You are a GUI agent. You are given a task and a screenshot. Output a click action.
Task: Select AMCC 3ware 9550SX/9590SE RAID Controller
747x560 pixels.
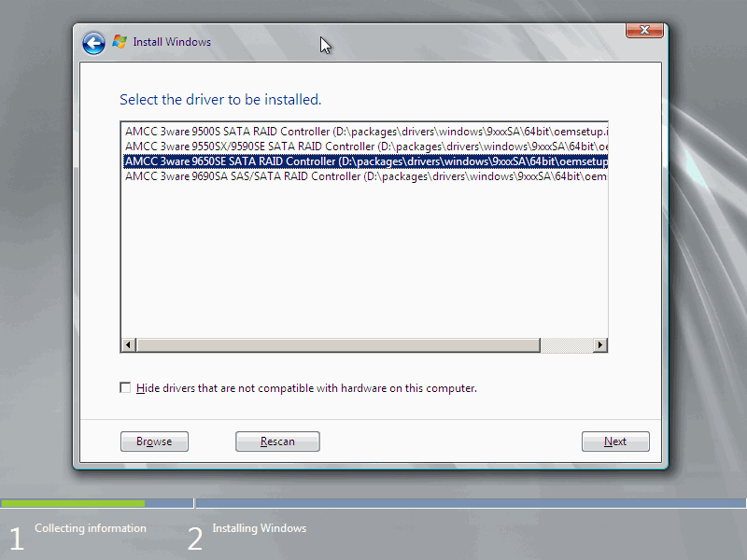[365, 147]
